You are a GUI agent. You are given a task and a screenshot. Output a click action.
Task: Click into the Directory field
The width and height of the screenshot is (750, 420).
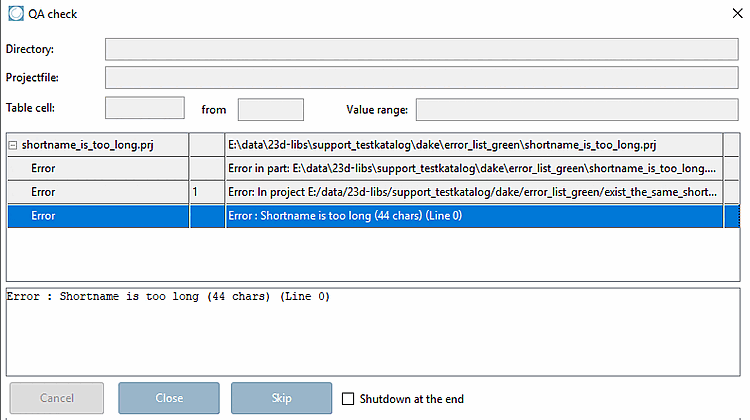pos(421,49)
